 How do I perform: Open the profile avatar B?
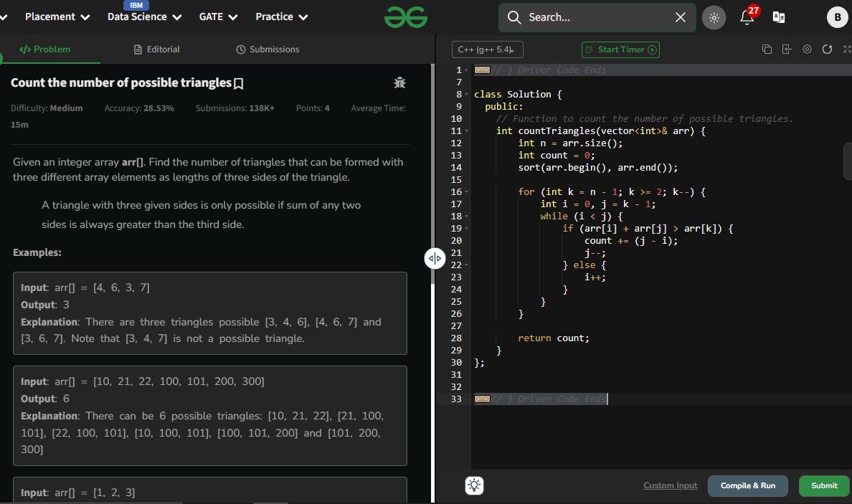838,17
